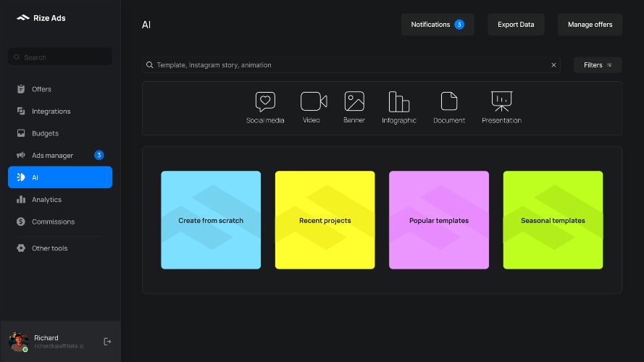Click the logout icon next to Richard
The height and width of the screenshot is (362, 644).
pyautogui.click(x=107, y=342)
